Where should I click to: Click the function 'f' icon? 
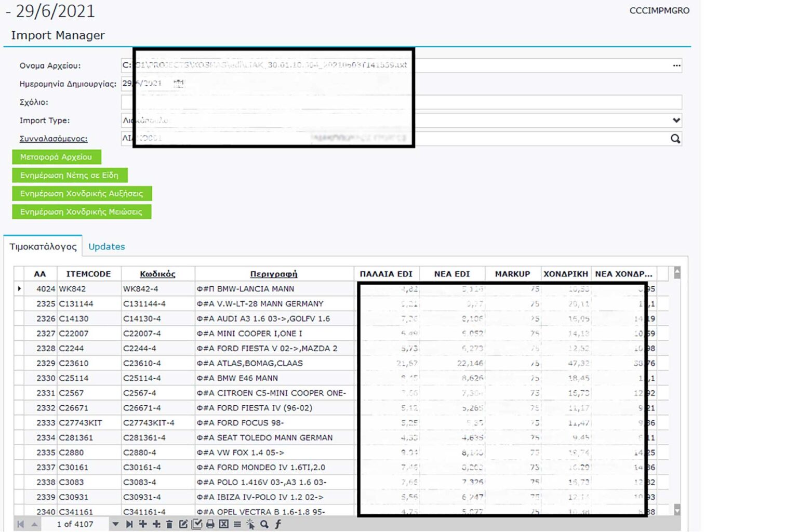[278, 524]
